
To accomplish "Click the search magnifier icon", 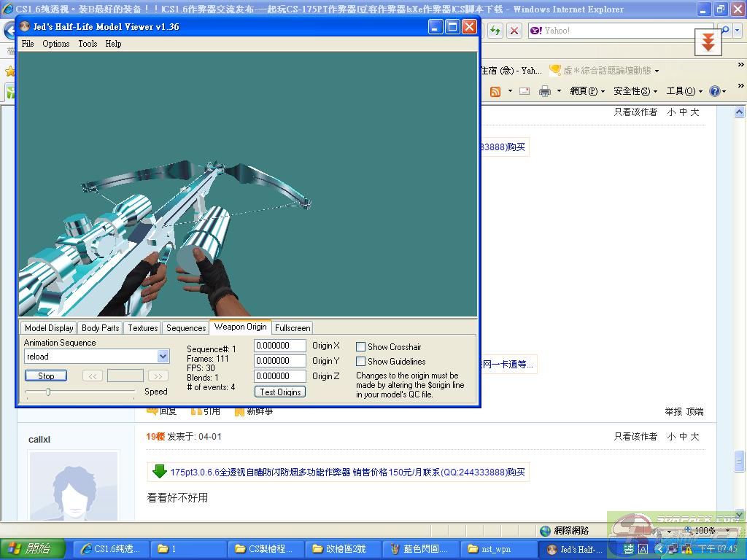I will [724, 31].
